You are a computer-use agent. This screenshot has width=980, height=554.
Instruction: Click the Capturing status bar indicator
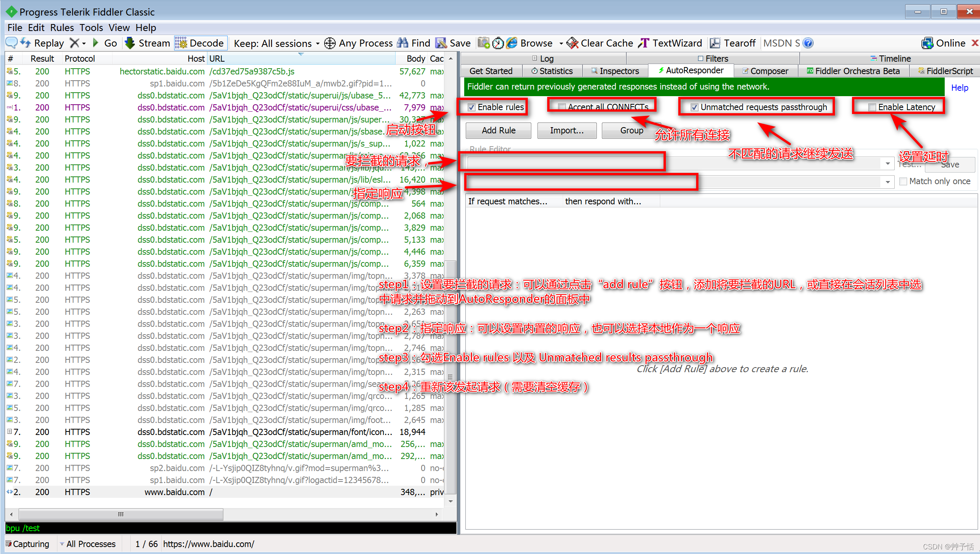click(x=28, y=544)
